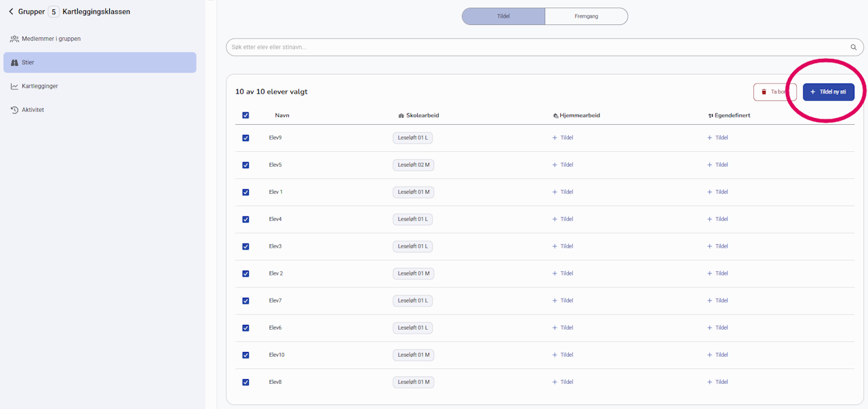Click the search magnifier icon

tap(854, 47)
